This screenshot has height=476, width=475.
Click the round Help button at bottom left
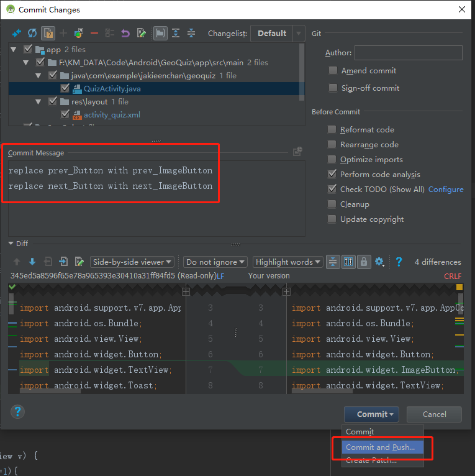point(17,412)
